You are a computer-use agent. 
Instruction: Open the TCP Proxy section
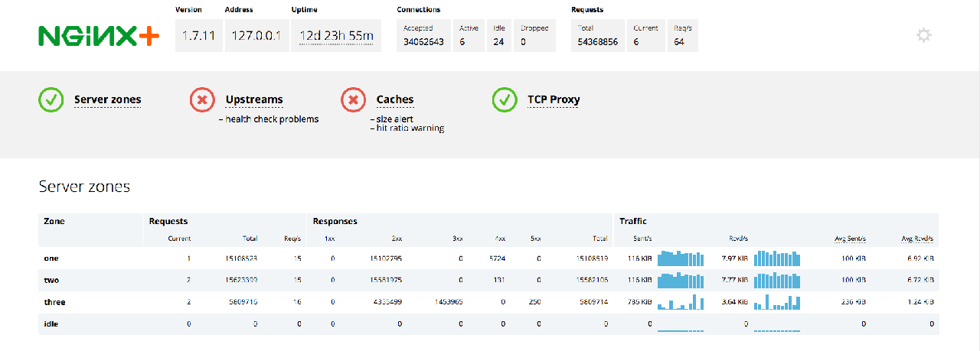point(554,99)
